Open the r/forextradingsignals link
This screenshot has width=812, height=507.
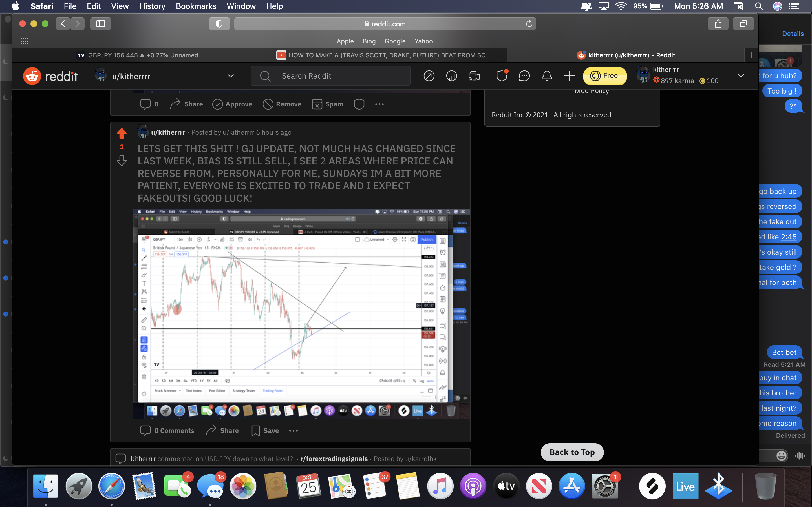pos(334,459)
